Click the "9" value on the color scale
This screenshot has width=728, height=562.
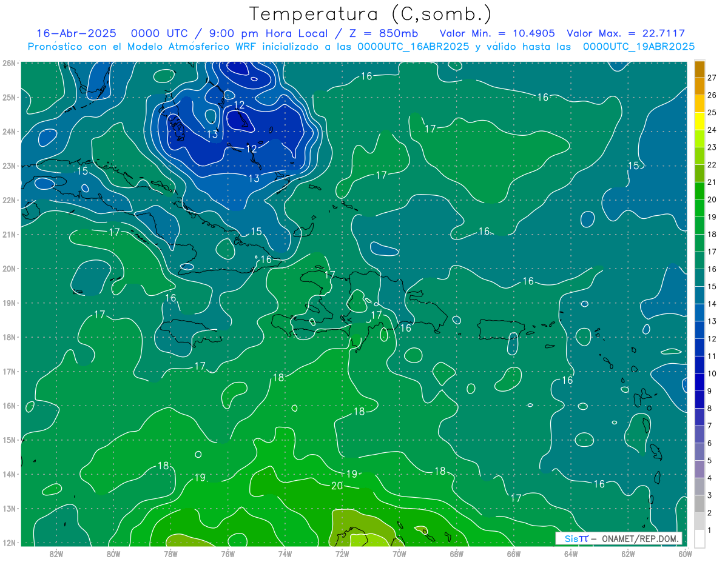coord(710,391)
